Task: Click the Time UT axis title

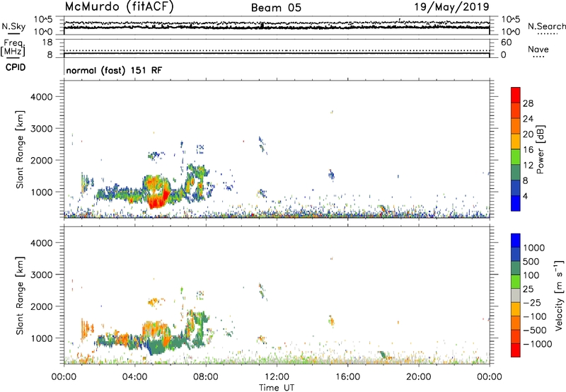Action: tap(277, 388)
